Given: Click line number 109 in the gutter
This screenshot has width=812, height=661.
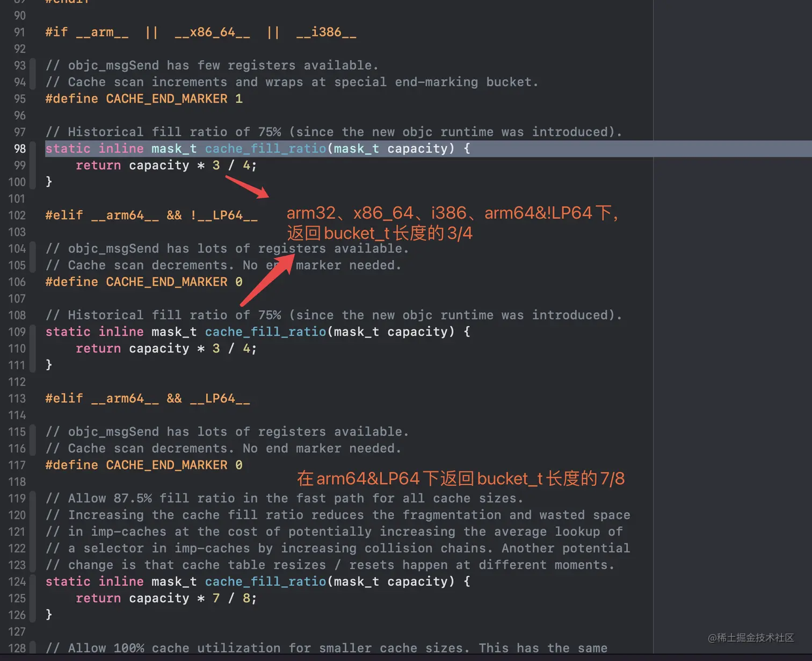Looking at the screenshot, I should coord(17,332).
